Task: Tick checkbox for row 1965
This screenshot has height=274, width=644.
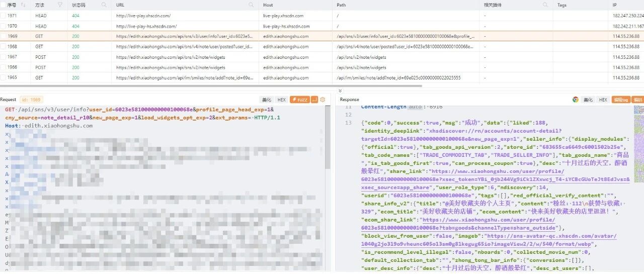Action: pos(3,77)
